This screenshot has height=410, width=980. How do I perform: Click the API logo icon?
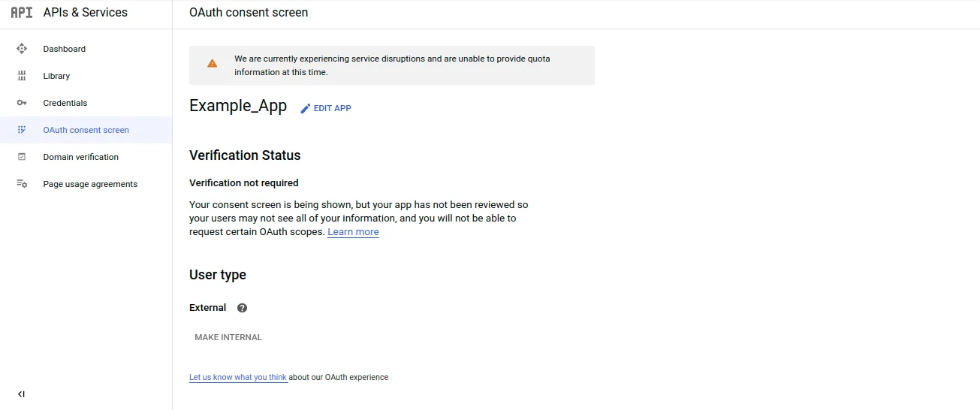22,12
